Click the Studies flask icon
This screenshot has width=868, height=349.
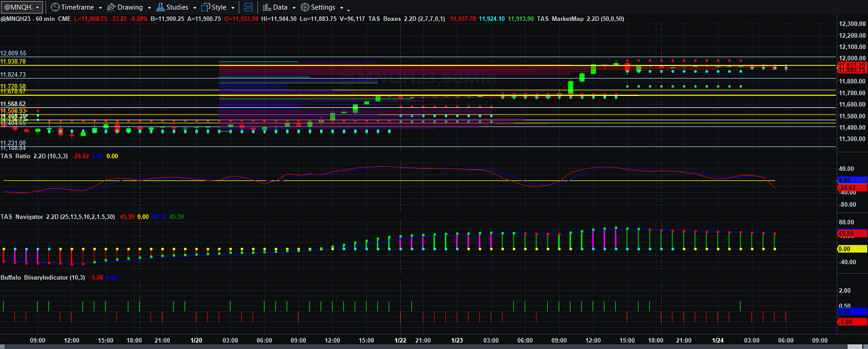pos(160,7)
